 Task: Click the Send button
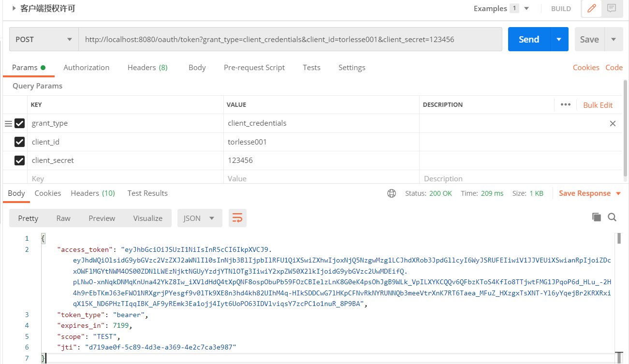point(529,39)
